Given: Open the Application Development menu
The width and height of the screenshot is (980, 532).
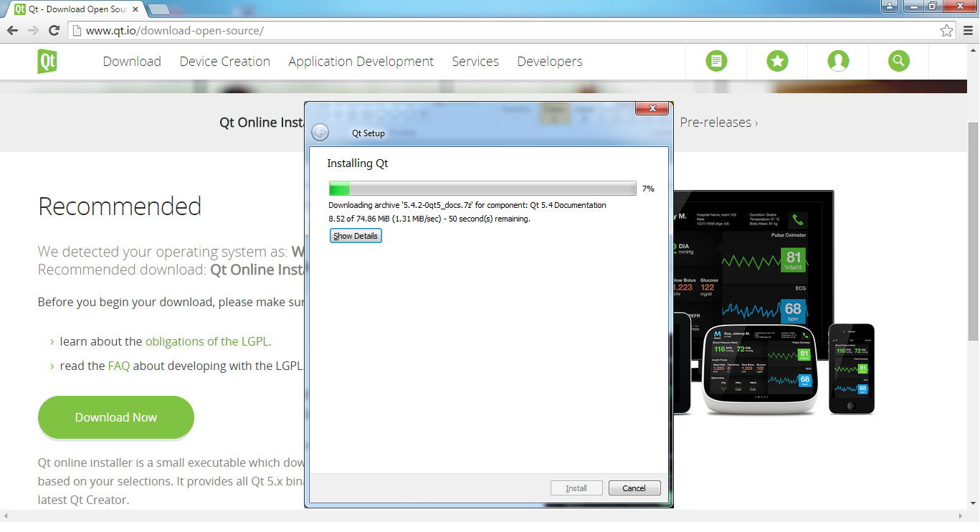Looking at the screenshot, I should 361,62.
